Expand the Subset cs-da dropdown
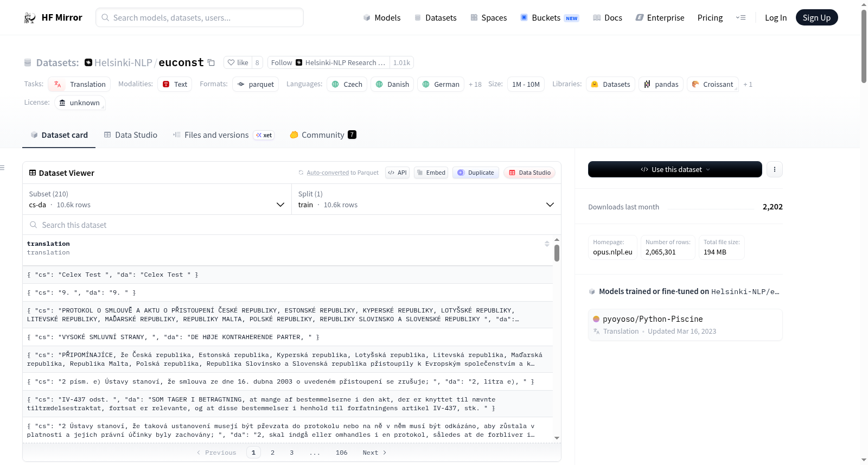Viewport: 868px width, 465px height. click(x=157, y=199)
